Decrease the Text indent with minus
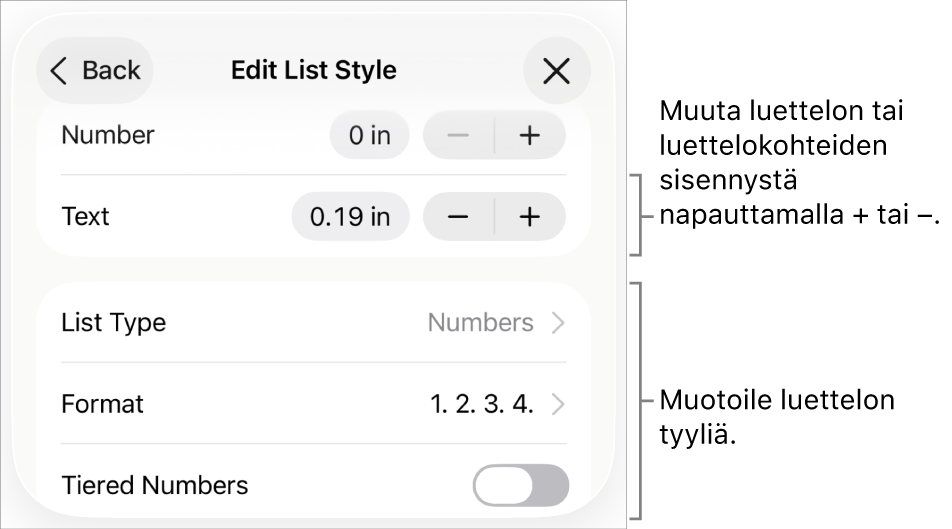 click(458, 216)
